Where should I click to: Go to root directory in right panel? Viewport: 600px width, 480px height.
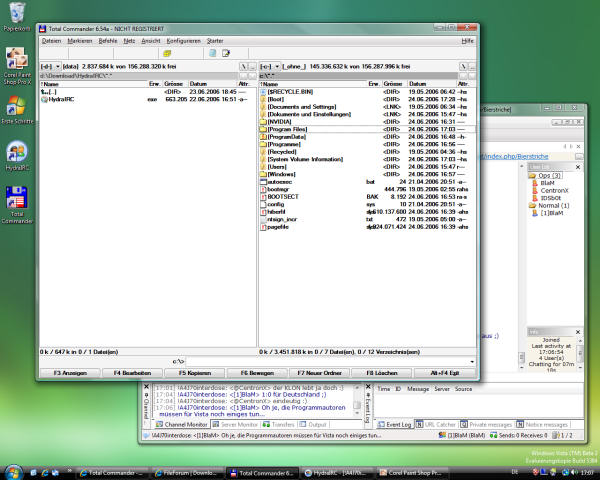click(463, 67)
